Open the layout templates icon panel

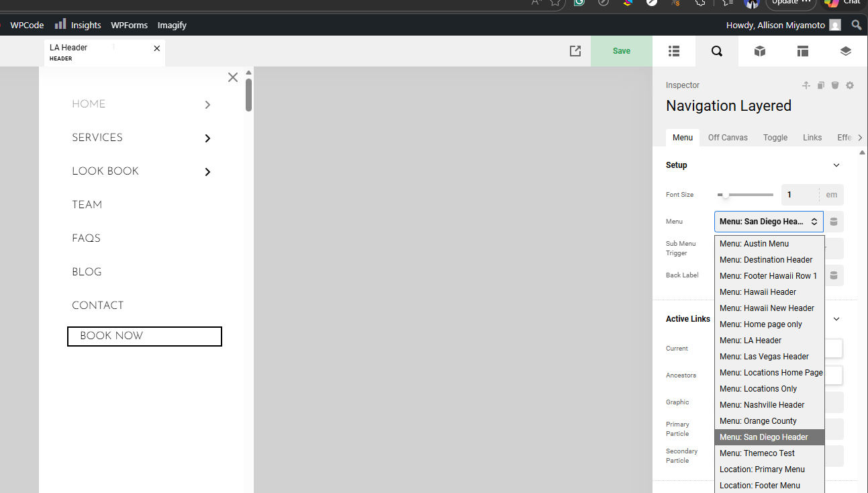click(x=803, y=51)
